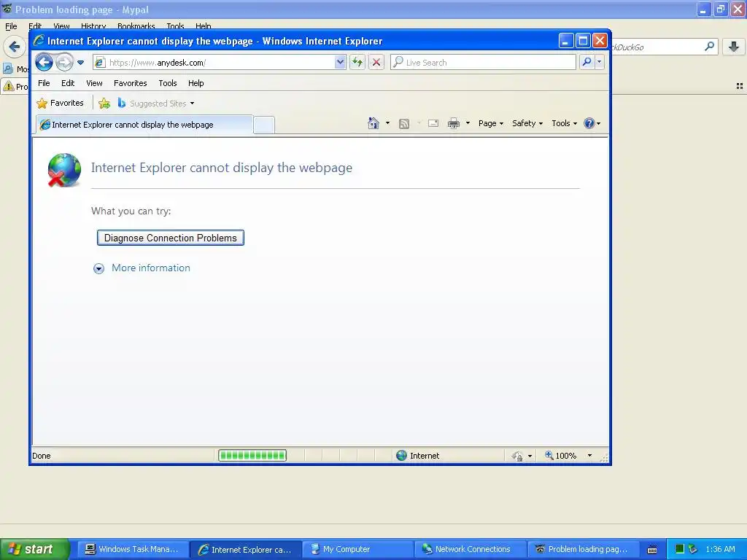Click the 100% zoom level button
The height and width of the screenshot is (560, 747).
[561, 456]
